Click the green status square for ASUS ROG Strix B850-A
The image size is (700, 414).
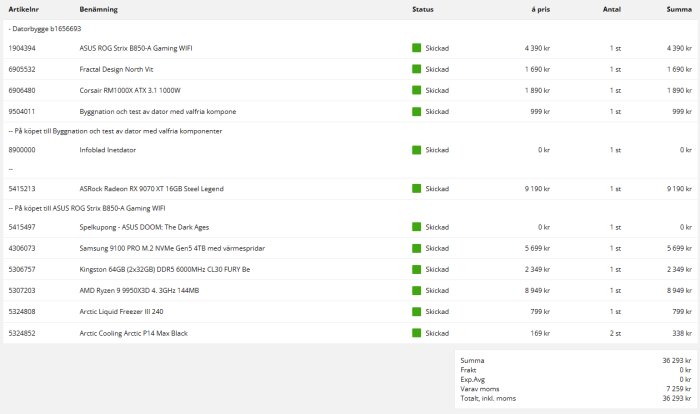417,48
